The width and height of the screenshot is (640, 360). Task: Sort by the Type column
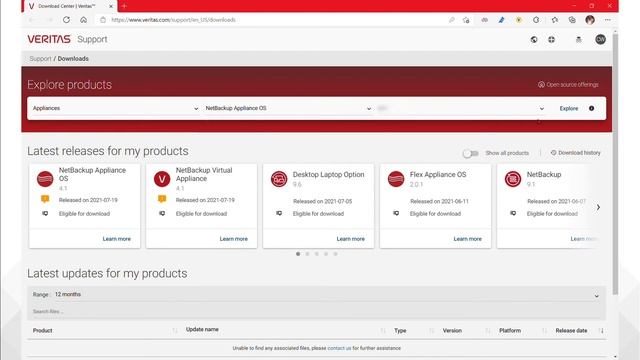pyautogui.click(x=400, y=331)
